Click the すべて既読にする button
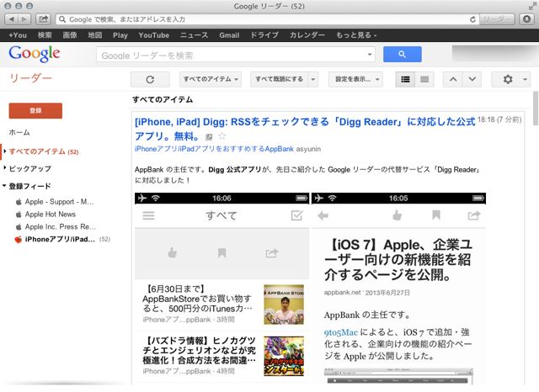 pyautogui.click(x=279, y=79)
